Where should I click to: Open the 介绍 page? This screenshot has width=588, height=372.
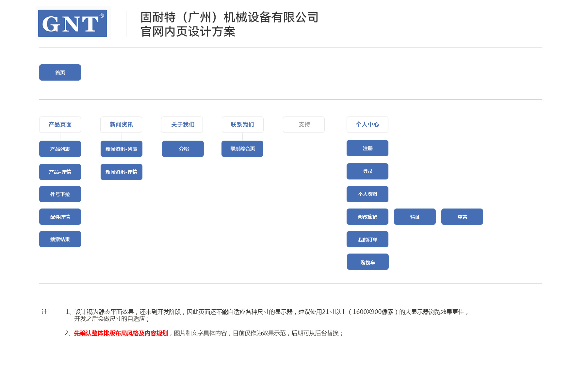point(183,149)
